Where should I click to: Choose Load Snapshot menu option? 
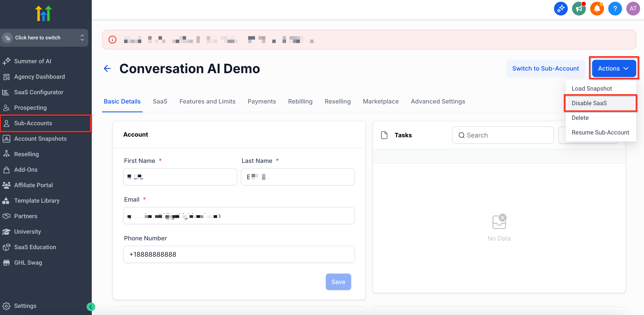click(x=591, y=88)
